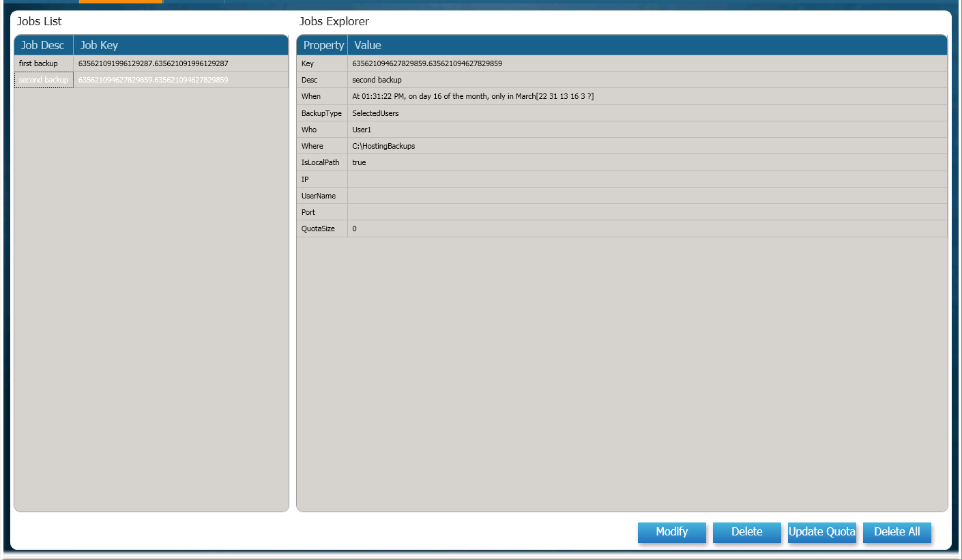Click the C:\HostingBackups value
The width and height of the screenshot is (962, 560).
pos(647,146)
